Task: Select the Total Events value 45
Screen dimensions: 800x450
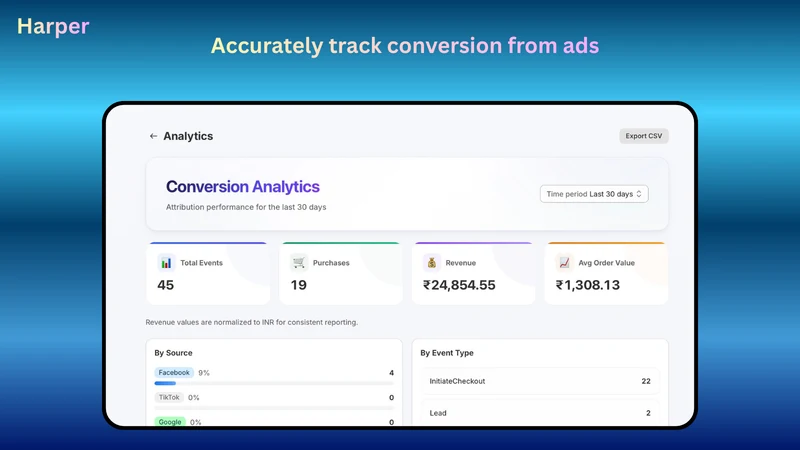Action: click(166, 285)
